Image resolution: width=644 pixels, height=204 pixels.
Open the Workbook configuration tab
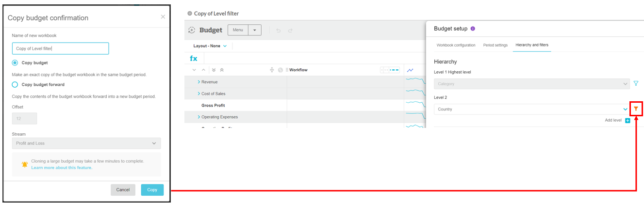pyautogui.click(x=456, y=45)
